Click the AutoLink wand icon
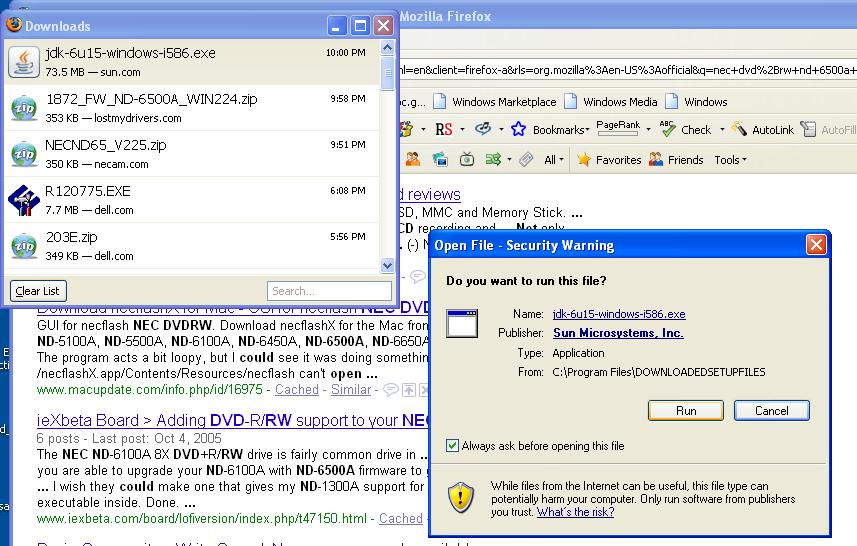The height and width of the screenshot is (546, 857). coord(738,129)
